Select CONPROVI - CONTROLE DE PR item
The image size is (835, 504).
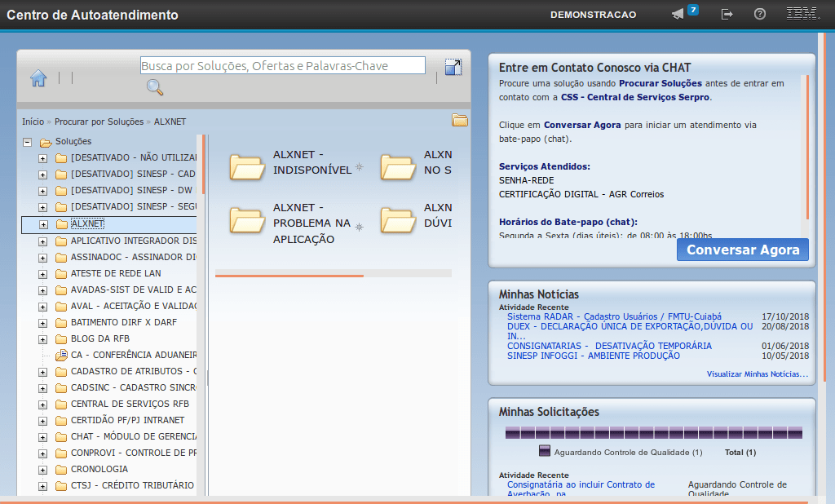[x=134, y=453]
